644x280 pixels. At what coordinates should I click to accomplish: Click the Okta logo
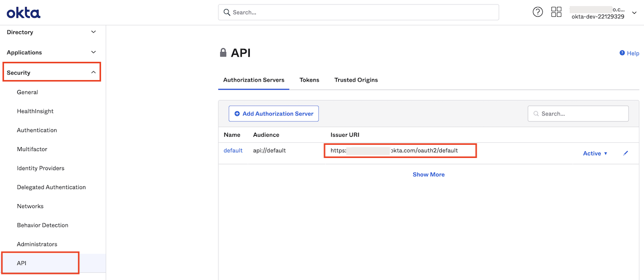(23, 13)
